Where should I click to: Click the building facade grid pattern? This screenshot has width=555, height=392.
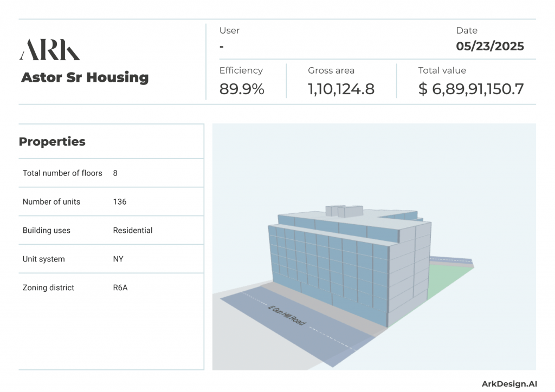(325, 260)
